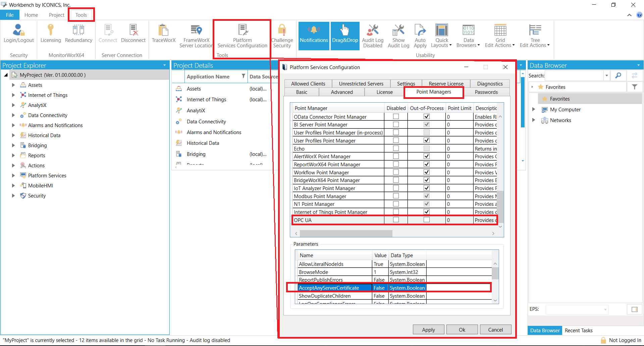Collapse MyProject root node
The width and height of the screenshot is (644, 346).
[6, 75]
